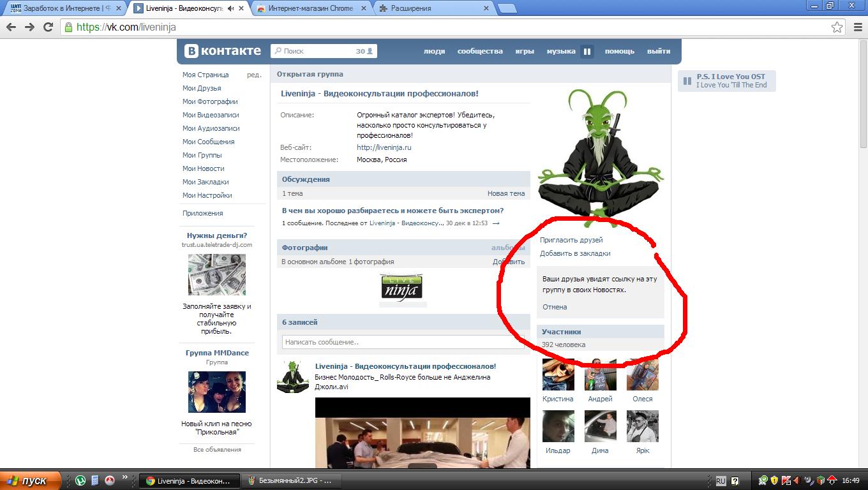This screenshot has width=868, height=490.
Task: Click Отмена under the friends notice
Action: pos(555,307)
